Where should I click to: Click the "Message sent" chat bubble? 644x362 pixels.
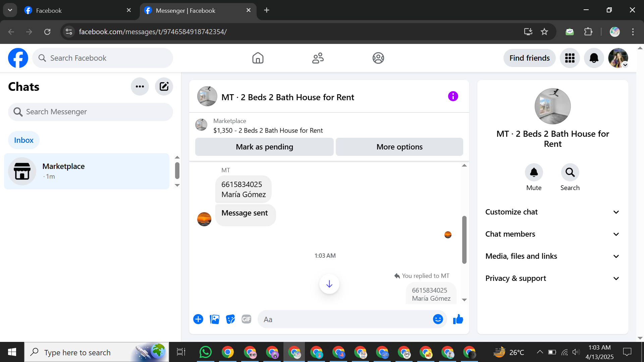tap(246, 215)
